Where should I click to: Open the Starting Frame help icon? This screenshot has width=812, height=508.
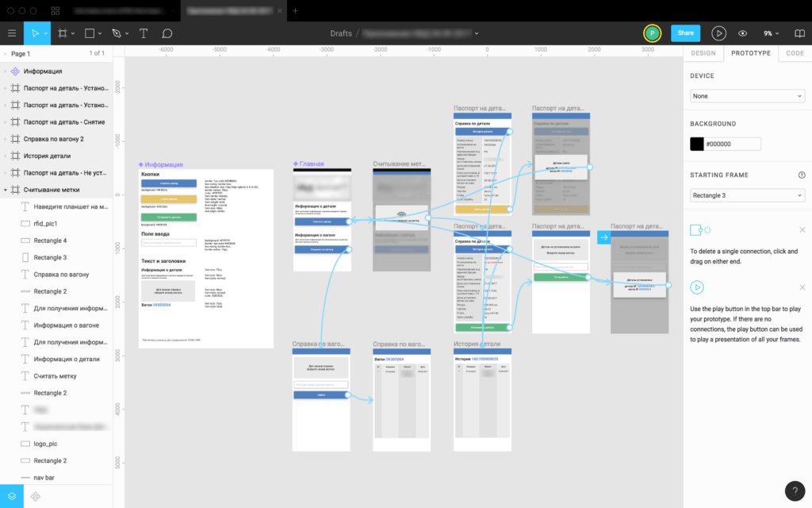pyautogui.click(x=802, y=175)
